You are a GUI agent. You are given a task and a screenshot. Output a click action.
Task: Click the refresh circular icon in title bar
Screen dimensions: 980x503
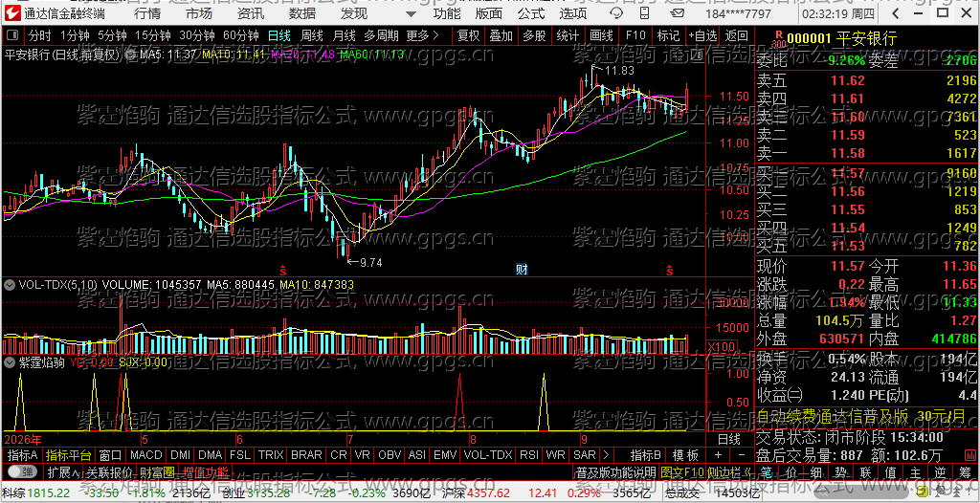click(x=616, y=13)
